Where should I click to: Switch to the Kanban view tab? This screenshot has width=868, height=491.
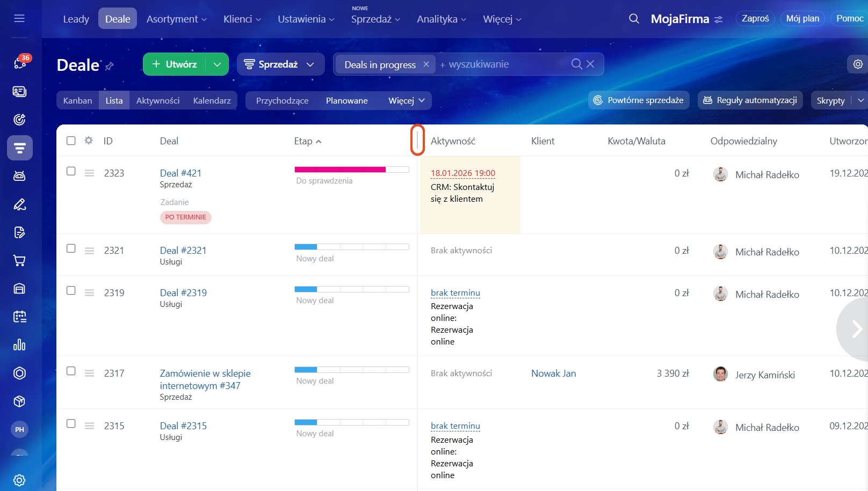pos(77,101)
